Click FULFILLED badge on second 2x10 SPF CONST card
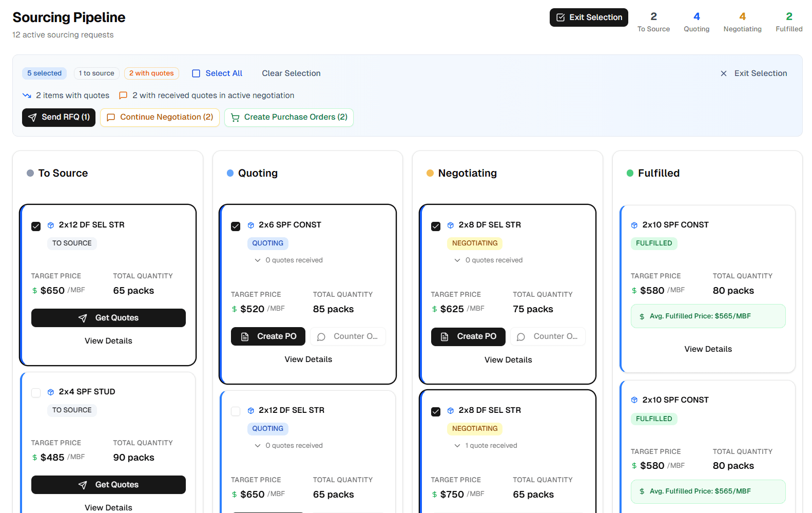The height and width of the screenshot is (513, 812). [x=654, y=419]
